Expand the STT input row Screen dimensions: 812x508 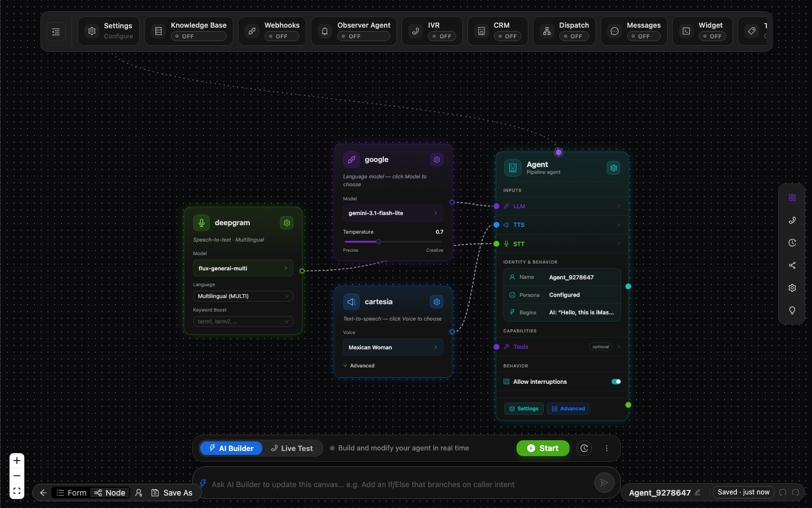point(562,244)
